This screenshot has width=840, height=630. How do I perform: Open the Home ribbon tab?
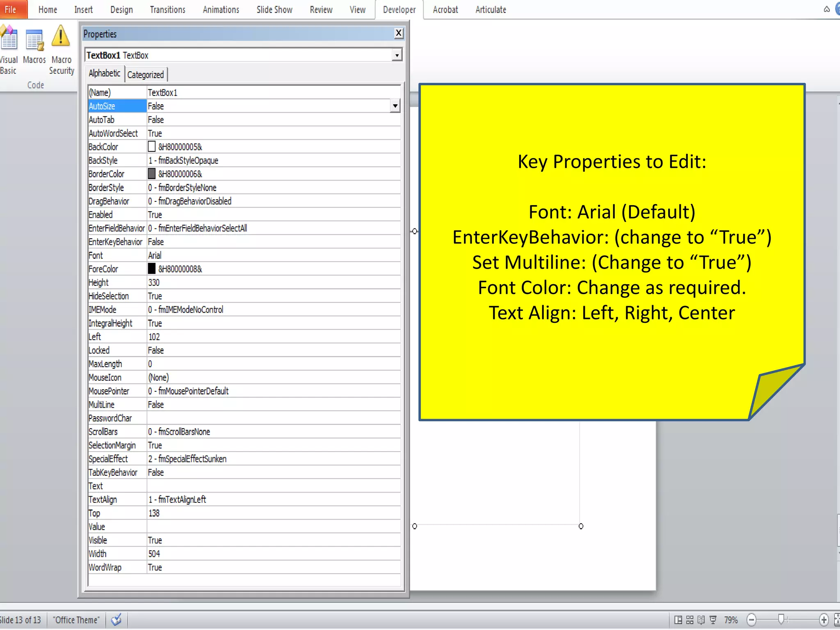48,9
